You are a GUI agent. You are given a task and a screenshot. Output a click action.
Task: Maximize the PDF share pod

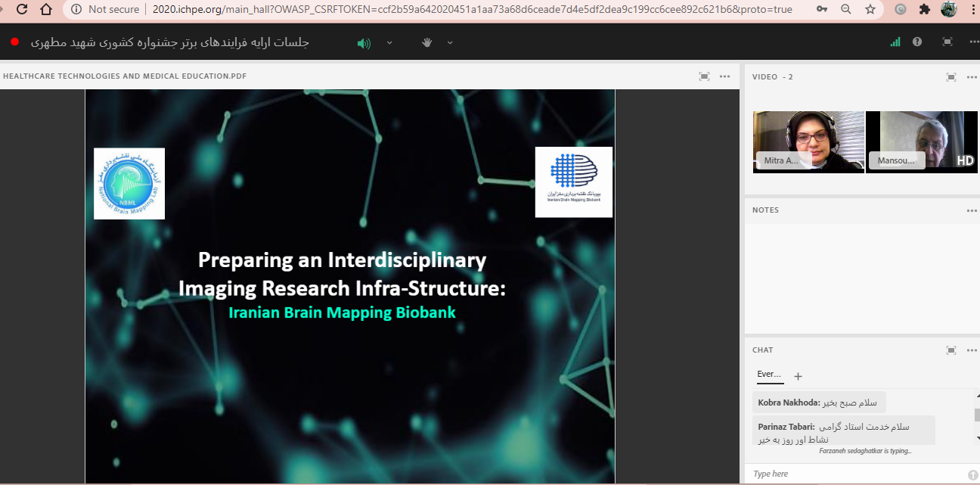pos(704,76)
